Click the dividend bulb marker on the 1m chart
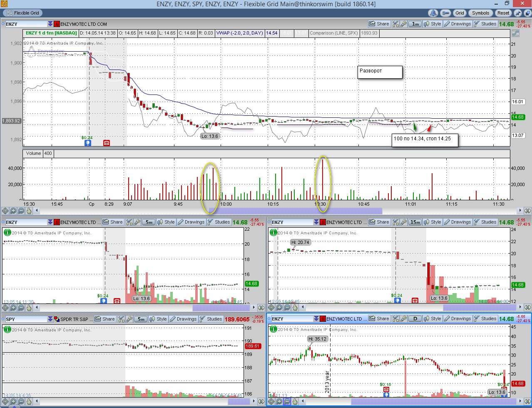The width and height of the screenshot is (532, 408). [x=88, y=143]
